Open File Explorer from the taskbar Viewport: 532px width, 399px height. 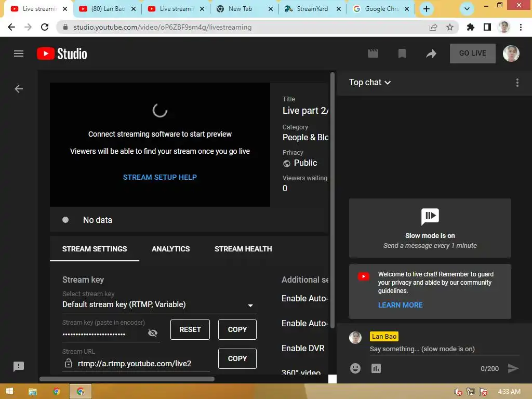click(33, 392)
